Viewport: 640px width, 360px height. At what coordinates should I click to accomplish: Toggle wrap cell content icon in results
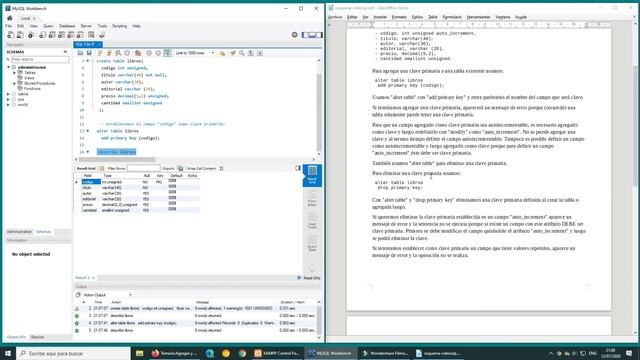point(222,168)
